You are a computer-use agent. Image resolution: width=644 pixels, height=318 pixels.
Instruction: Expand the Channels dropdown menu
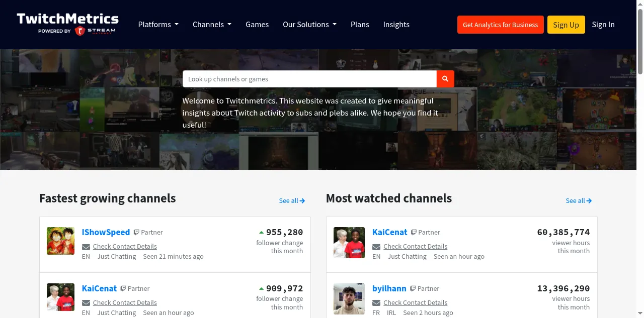click(212, 24)
